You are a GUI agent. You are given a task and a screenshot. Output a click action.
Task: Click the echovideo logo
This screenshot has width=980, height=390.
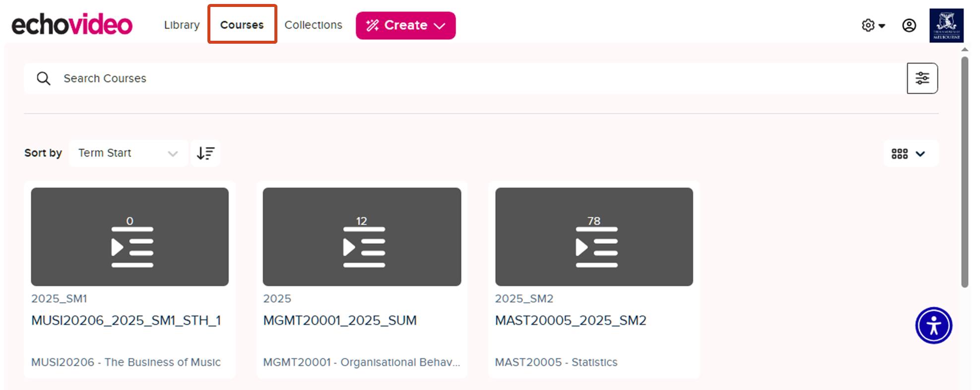72,25
